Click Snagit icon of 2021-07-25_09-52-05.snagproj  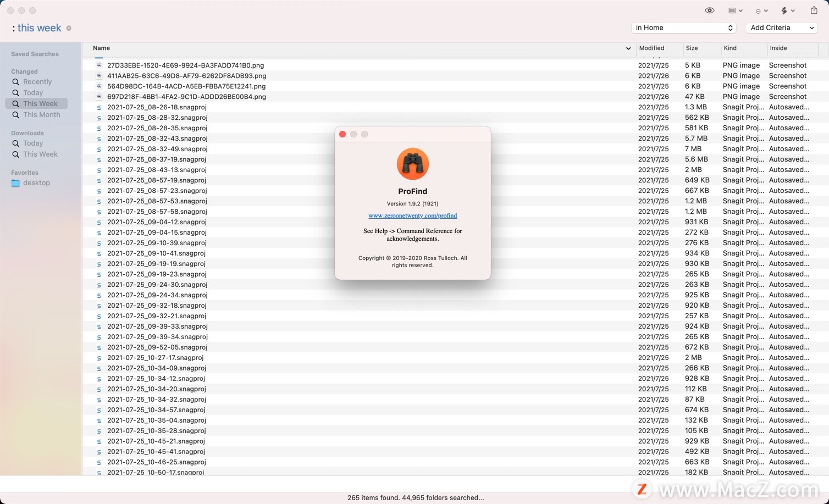(x=99, y=347)
